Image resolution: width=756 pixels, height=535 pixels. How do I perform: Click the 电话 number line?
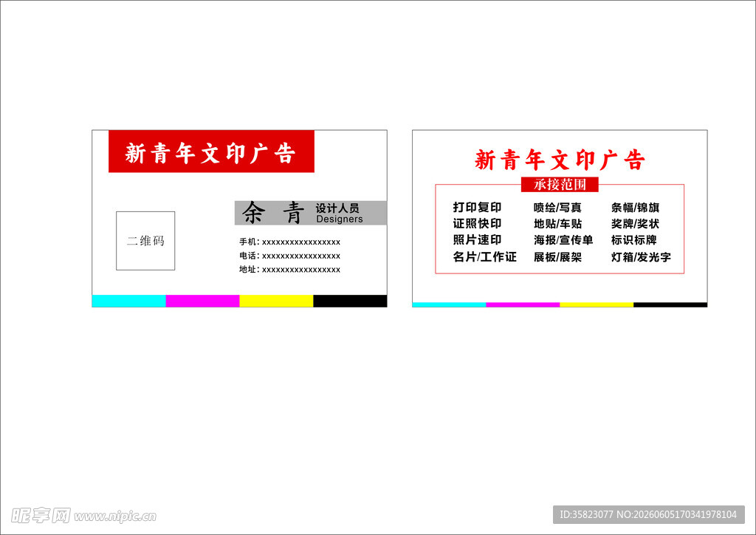289,256
